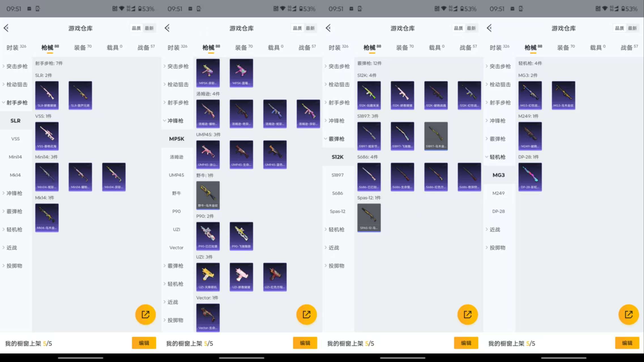Select the MP5K subcategory in the sidebar
The height and width of the screenshot is (362, 644).
pyautogui.click(x=176, y=139)
